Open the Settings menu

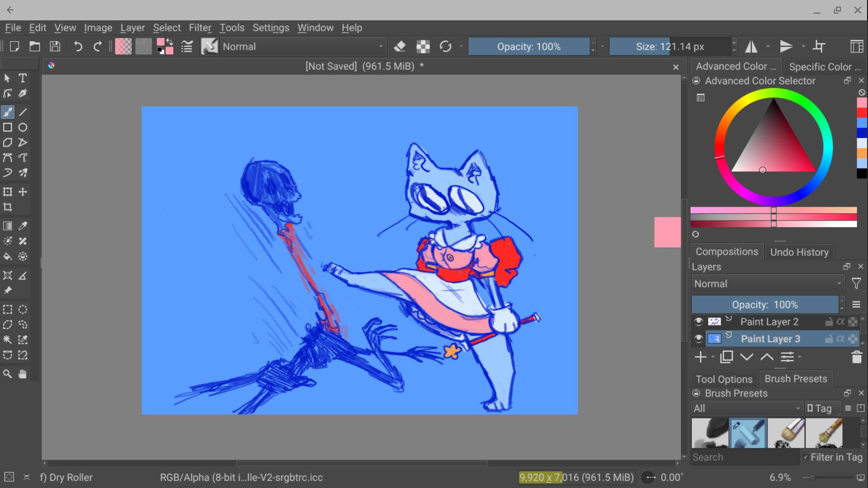click(271, 28)
